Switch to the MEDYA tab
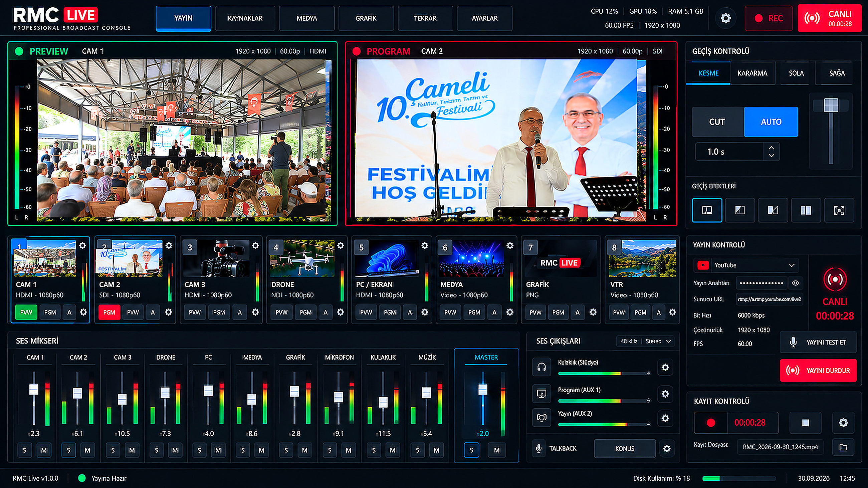 click(306, 19)
